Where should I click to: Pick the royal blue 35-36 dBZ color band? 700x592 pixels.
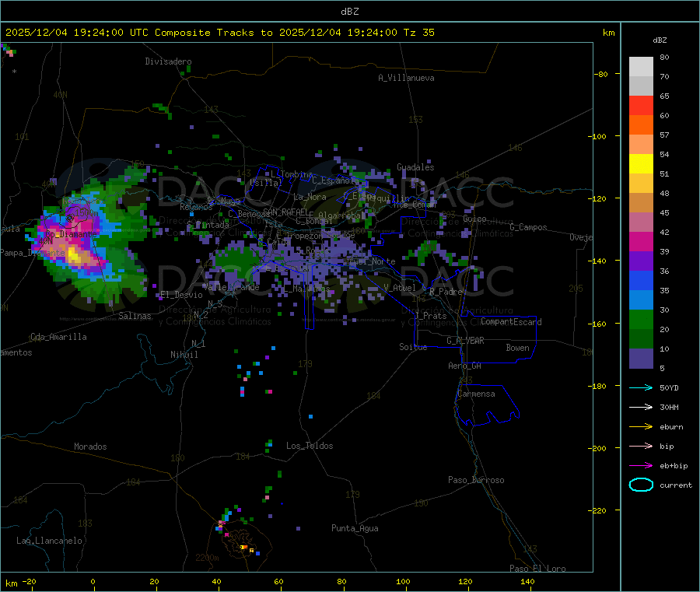click(641, 280)
